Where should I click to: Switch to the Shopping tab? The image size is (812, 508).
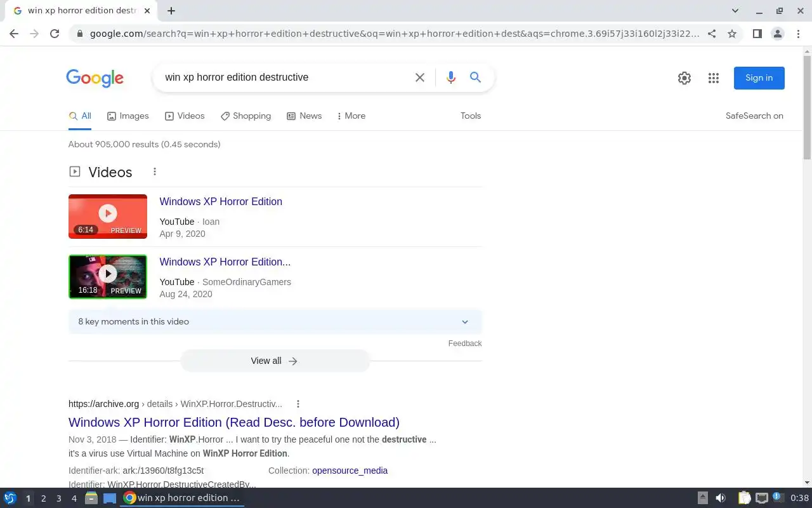tap(246, 116)
